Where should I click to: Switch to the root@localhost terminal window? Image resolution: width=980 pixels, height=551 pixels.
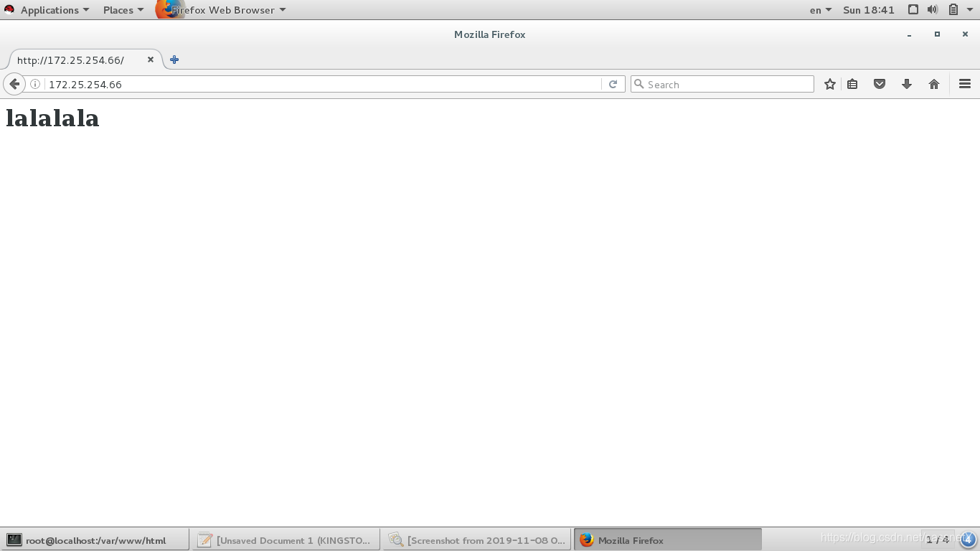pos(95,540)
